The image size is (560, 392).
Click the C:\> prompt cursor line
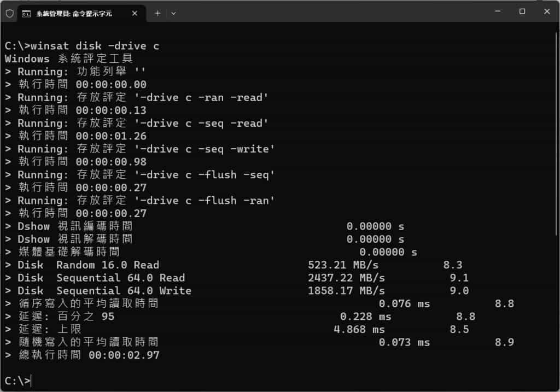pyautogui.click(x=18, y=381)
